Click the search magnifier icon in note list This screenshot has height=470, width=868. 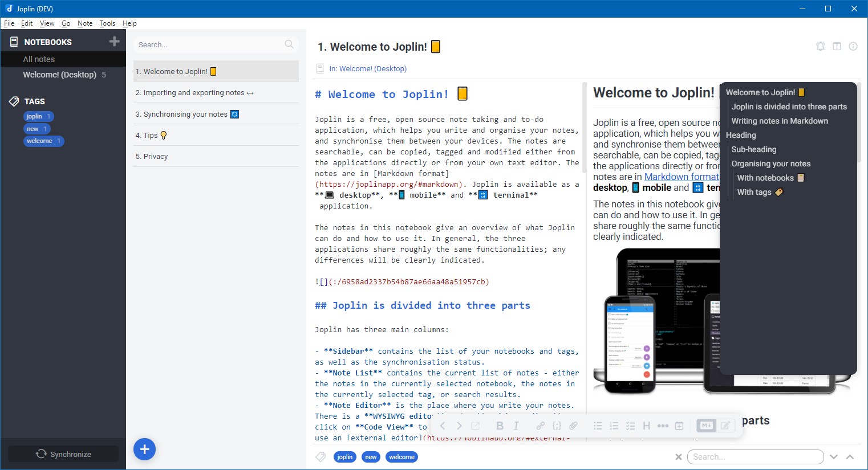tap(289, 44)
